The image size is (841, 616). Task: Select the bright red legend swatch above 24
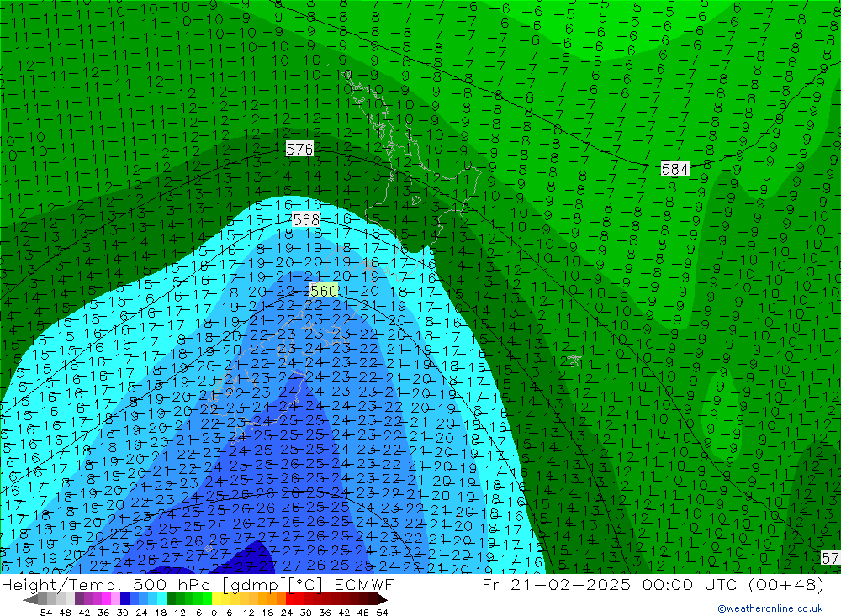click(x=290, y=599)
